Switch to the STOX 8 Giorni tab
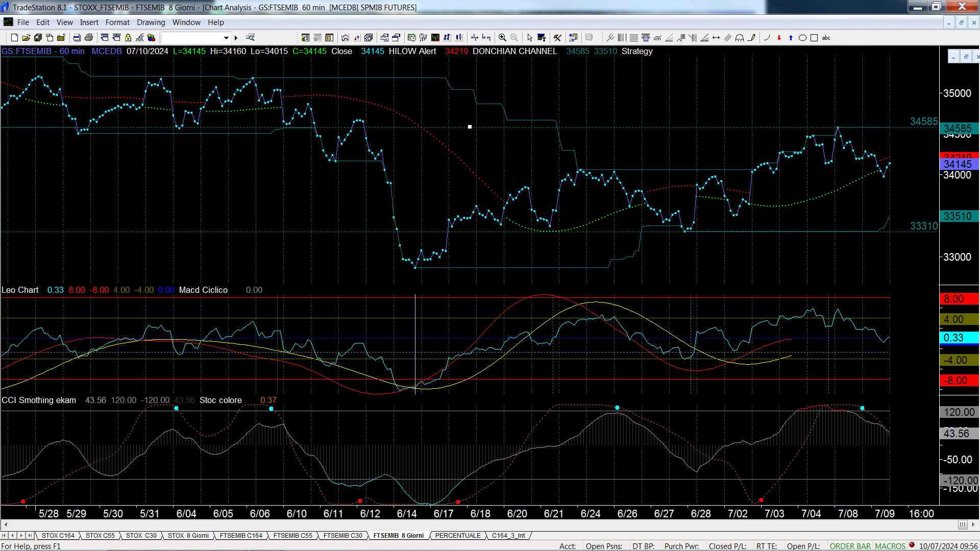The width and height of the screenshot is (980, 551). (x=188, y=536)
